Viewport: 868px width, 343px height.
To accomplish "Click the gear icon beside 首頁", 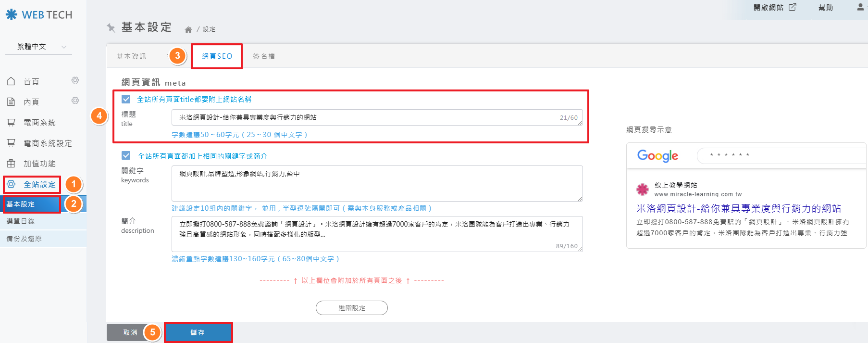I will point(75,80).
